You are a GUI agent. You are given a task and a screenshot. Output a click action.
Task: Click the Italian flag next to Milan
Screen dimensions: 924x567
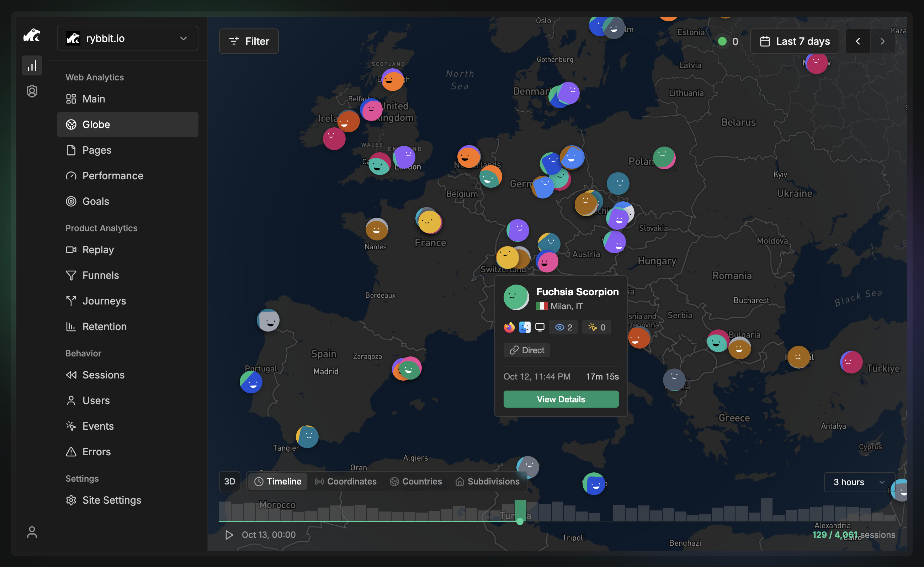coord(542,306)
